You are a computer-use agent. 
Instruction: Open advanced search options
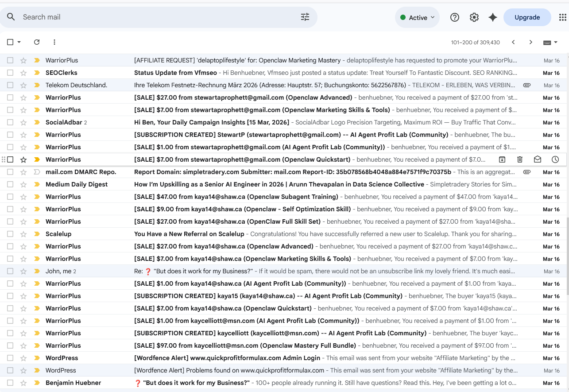tap(305, 16)
